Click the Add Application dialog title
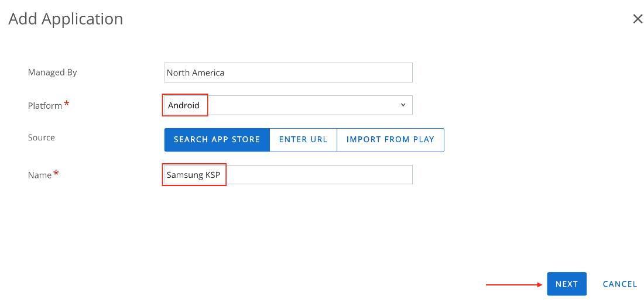 (66, 19)
